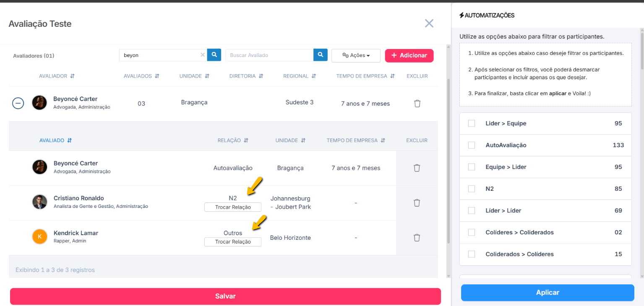Sort by Avaliador column sort icon
Viewport: 644px width, 306px height.
click(72, 76)
